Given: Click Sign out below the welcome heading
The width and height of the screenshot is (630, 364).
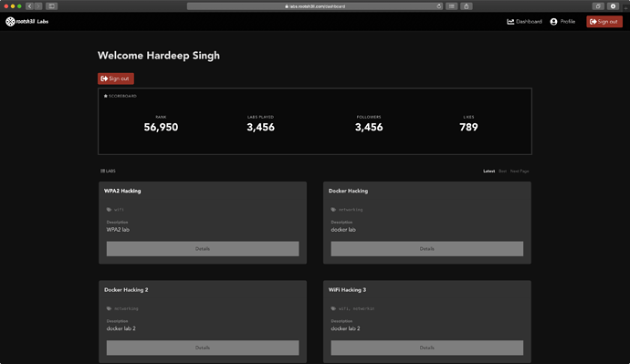Looking at the screenshot, I should (x=116, y=78).
